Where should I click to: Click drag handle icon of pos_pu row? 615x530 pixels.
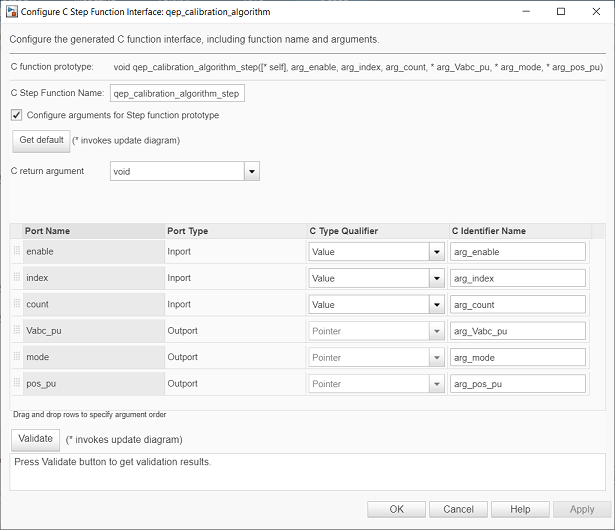point(16,382)
